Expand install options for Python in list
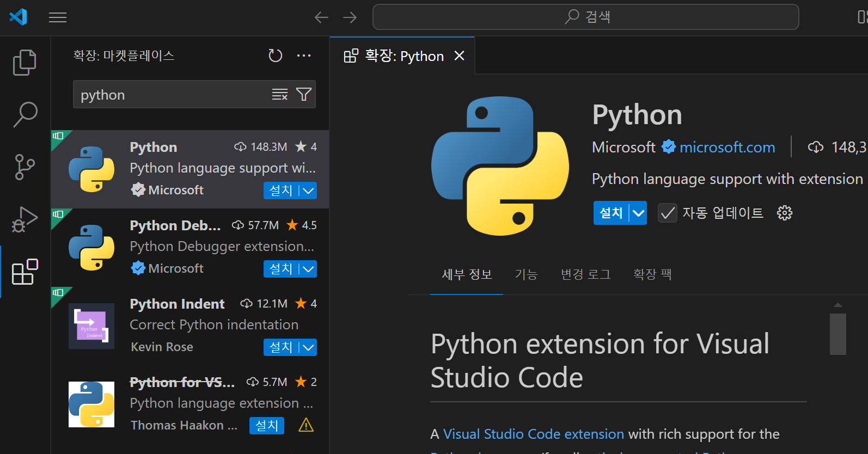Viewport: 868px width, 454px height. point(308,191)
